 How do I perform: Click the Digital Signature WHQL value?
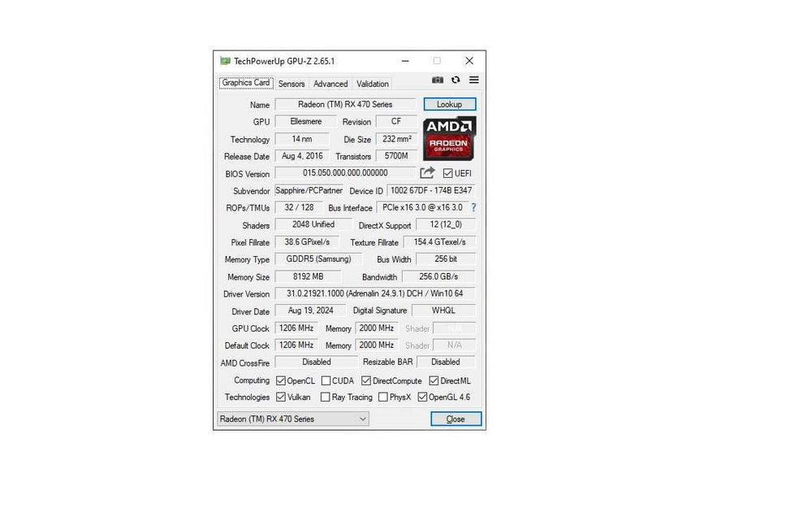pos(444,310)
